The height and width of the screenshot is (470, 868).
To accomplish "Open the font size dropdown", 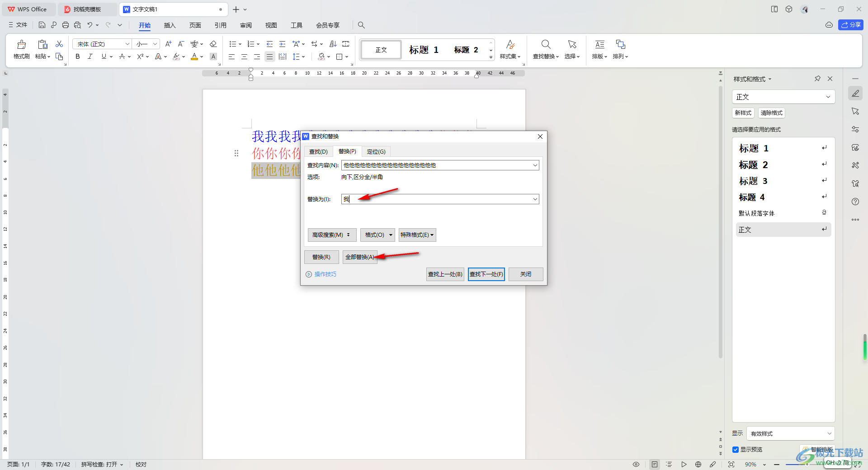I will click(x=155, y=44).
